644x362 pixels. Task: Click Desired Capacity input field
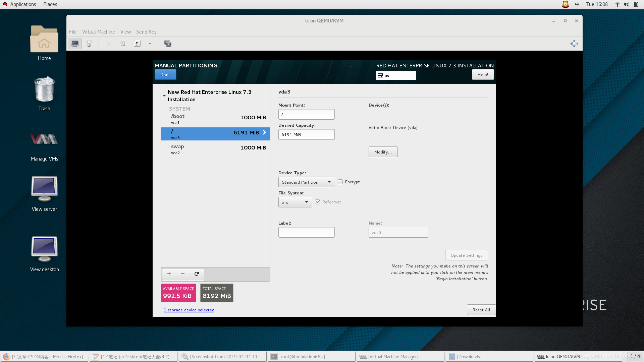[x=307, y=134]
